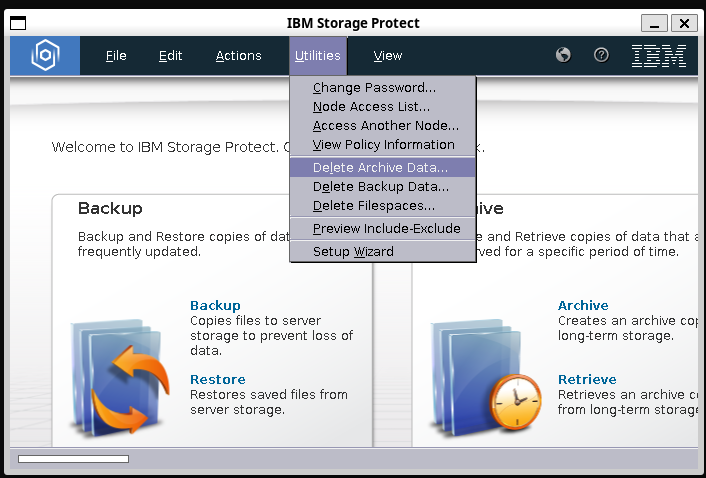Viewport: 706px width, 478px height.
Task: Minimize the IBM Storage Protect window
Action: 655,23
